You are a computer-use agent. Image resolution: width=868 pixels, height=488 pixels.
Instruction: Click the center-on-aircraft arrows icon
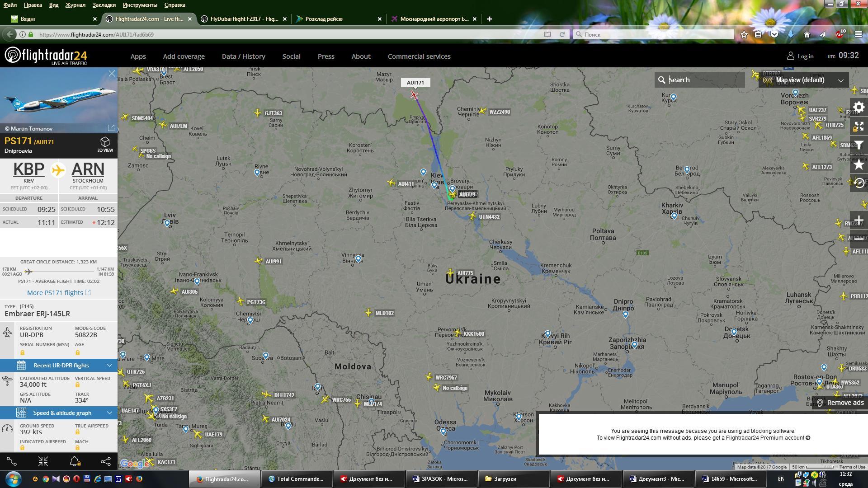pyautogui.click(x=43, y=461)
